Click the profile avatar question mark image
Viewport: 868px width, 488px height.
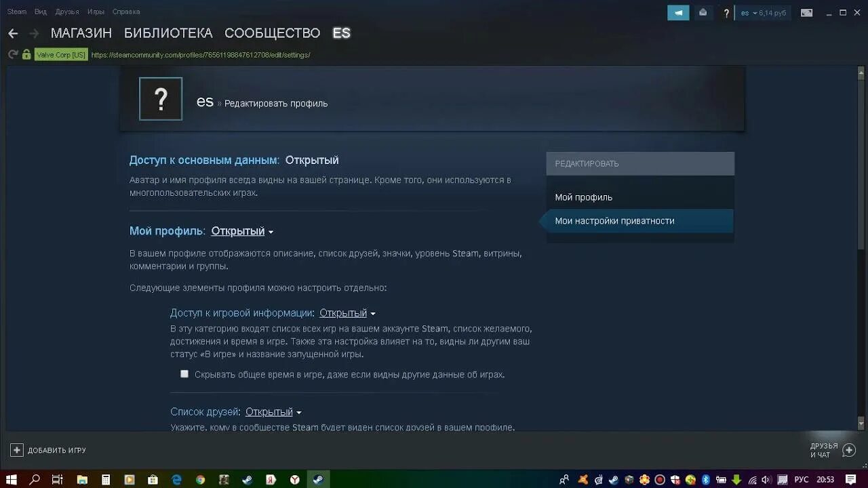161,99
